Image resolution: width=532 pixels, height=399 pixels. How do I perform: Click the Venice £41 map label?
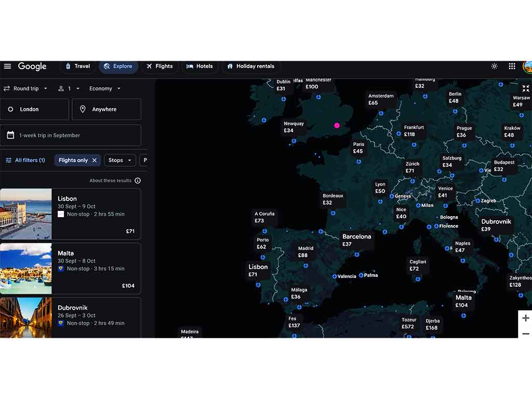click(445, 192)
